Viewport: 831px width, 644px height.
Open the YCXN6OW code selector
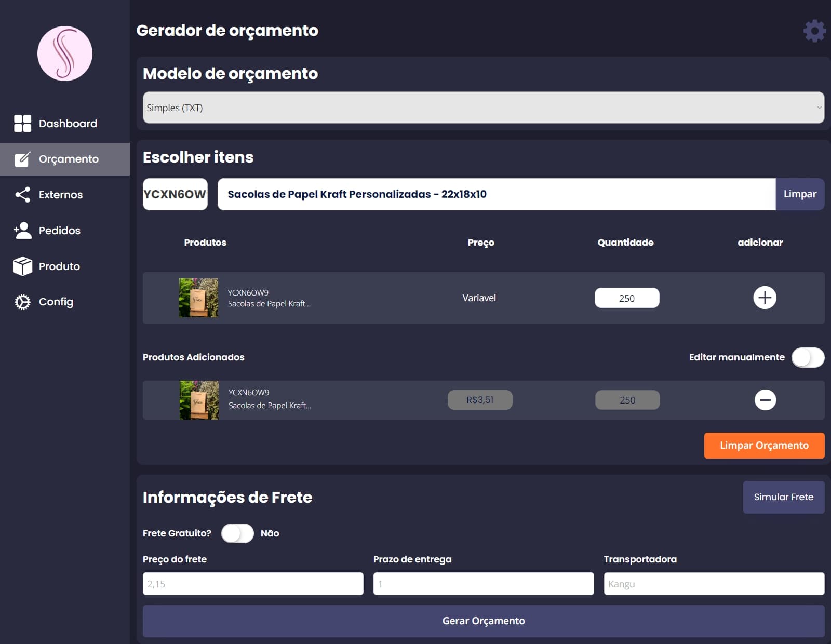click(175, 194)
